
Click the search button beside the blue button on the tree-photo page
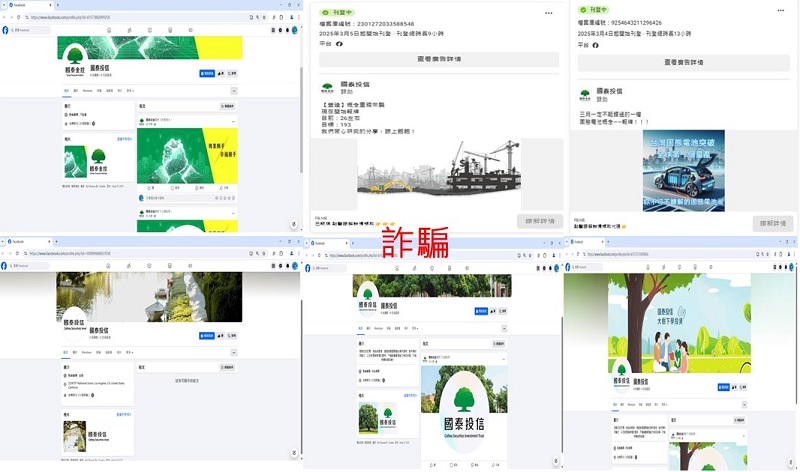(x=503, y=311)
